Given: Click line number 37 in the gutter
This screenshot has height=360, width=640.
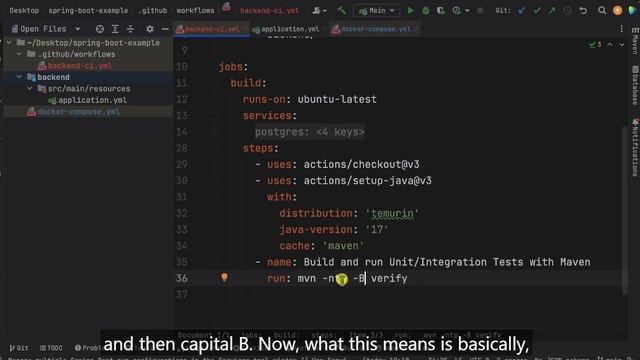Looking at the screenshot, I should pyautogui.click(x=182, y=295).
